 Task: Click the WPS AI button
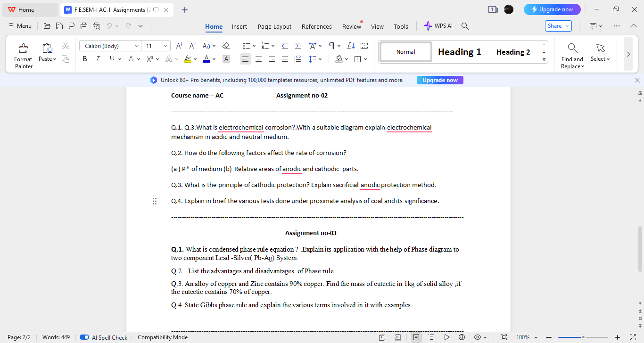coord(438,26)
